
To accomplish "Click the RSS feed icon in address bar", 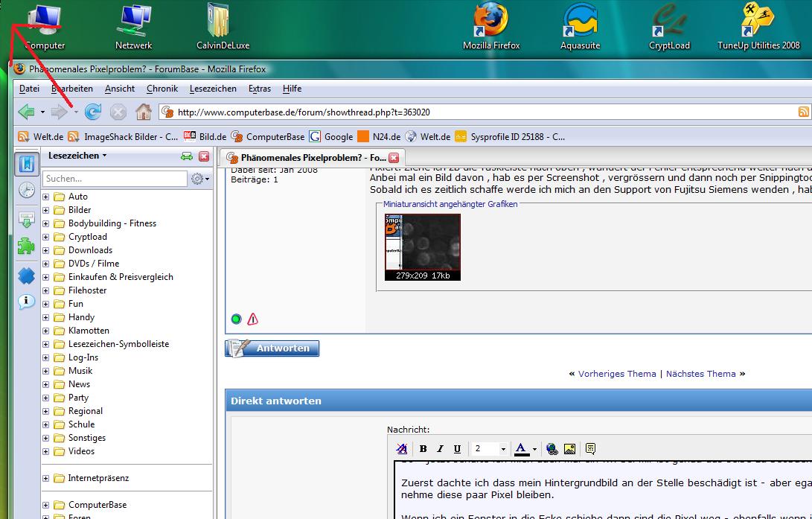I will tap(803, 112).
